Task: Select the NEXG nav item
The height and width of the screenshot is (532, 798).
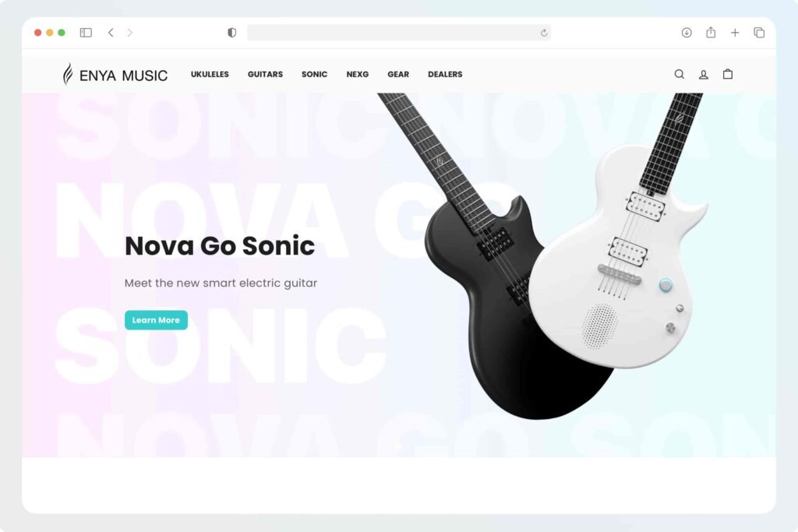Action: 357,74
